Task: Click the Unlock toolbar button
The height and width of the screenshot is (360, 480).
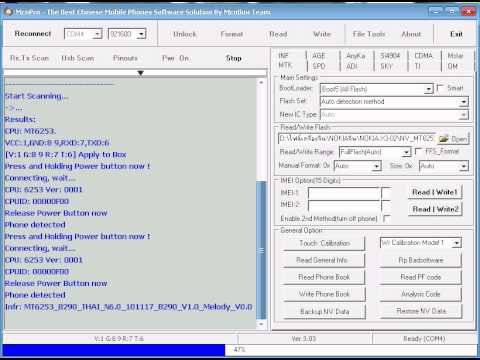Action: pyautogui.click(x=185, y=34)
